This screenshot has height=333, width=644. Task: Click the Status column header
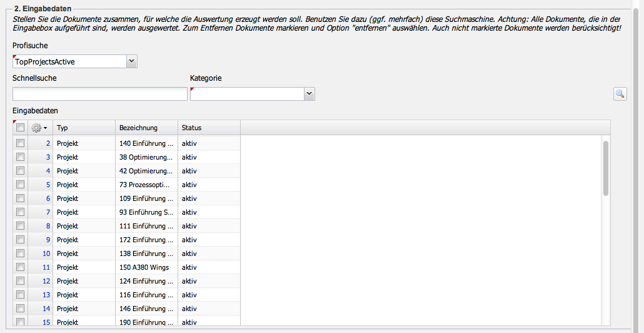[x=209, y=128]
